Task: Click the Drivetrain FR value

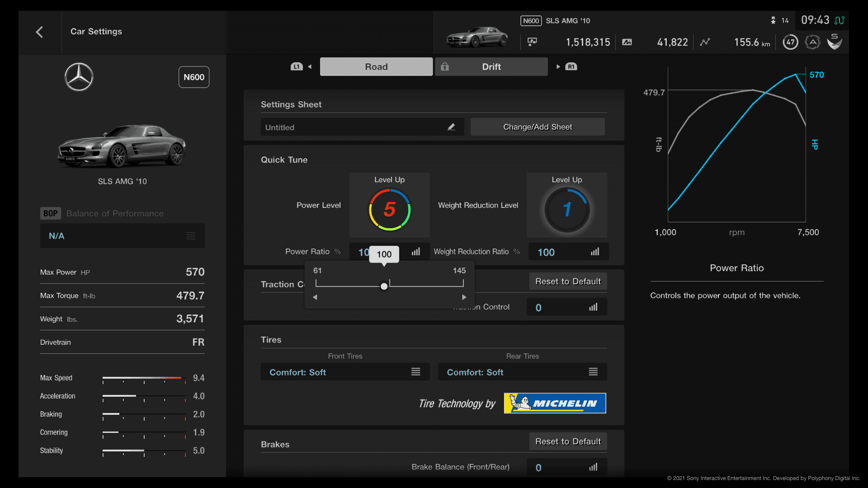Action: pos(198,343)
